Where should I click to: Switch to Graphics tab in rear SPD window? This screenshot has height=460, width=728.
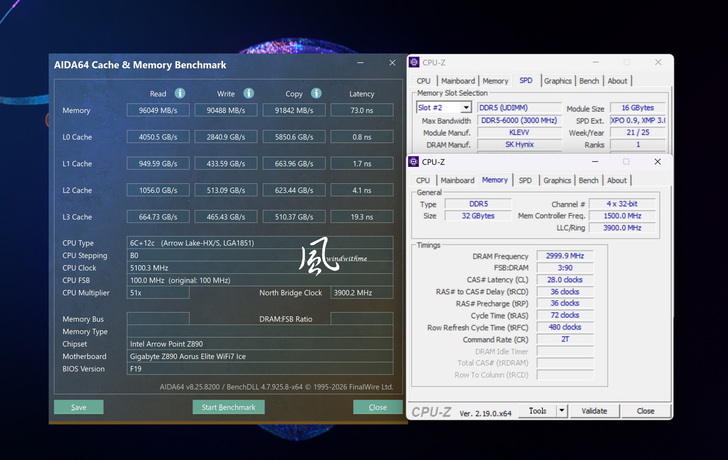click(557, 81)
